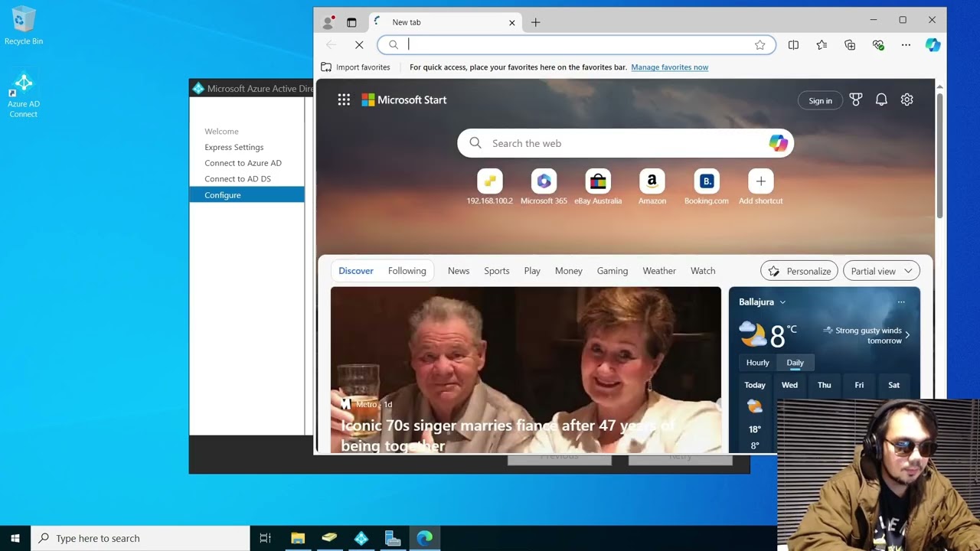
Task: Toggle Edge split screen icon
Action: click(793, 44)
